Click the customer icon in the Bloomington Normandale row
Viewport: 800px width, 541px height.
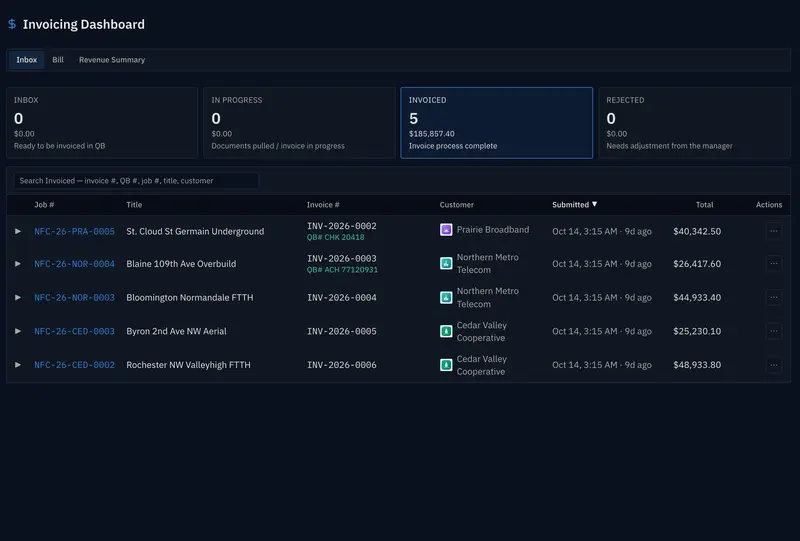point(446,297)
